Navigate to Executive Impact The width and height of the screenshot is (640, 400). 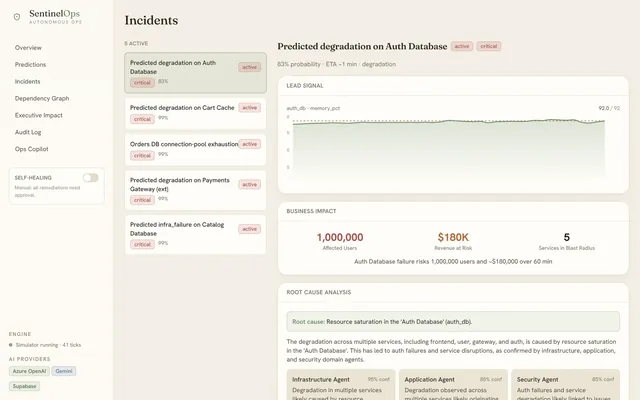[x=38, y=115]
